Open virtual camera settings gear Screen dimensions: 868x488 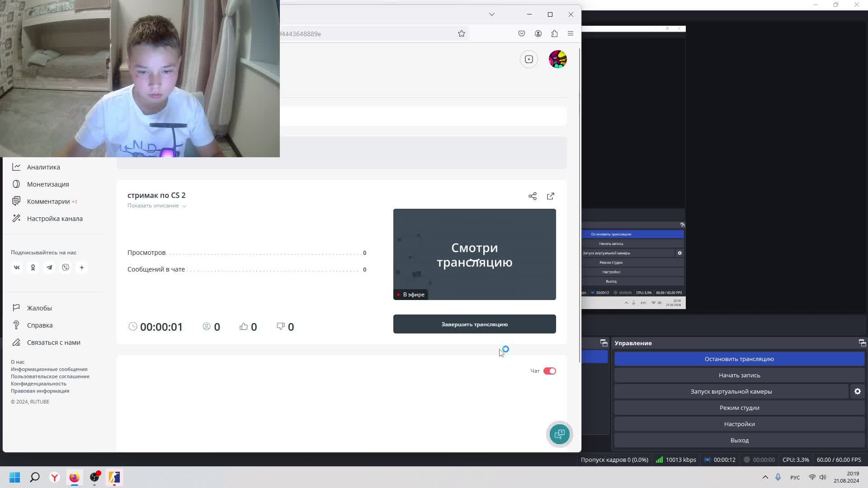(x=857, y=391)
